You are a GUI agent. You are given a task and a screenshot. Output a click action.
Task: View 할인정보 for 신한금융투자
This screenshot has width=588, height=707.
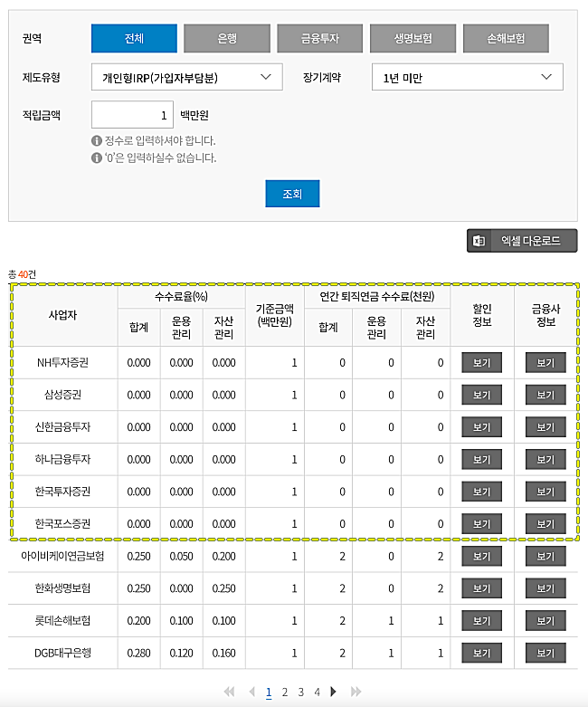pyautogui.click(x=481, y=427)
